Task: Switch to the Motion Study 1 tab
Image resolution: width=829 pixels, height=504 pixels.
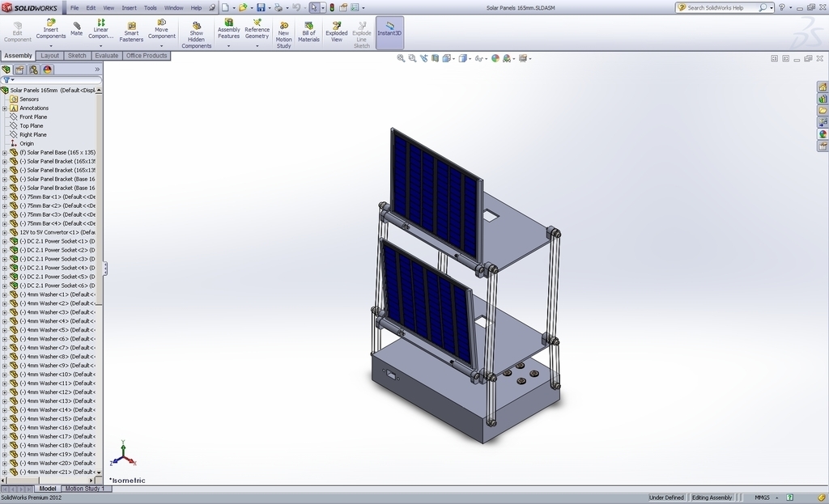Action: point(84,489)
